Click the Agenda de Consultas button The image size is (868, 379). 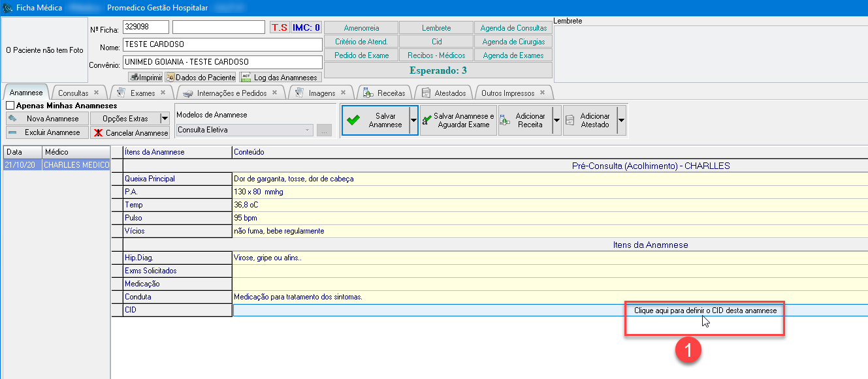(513, 28)
